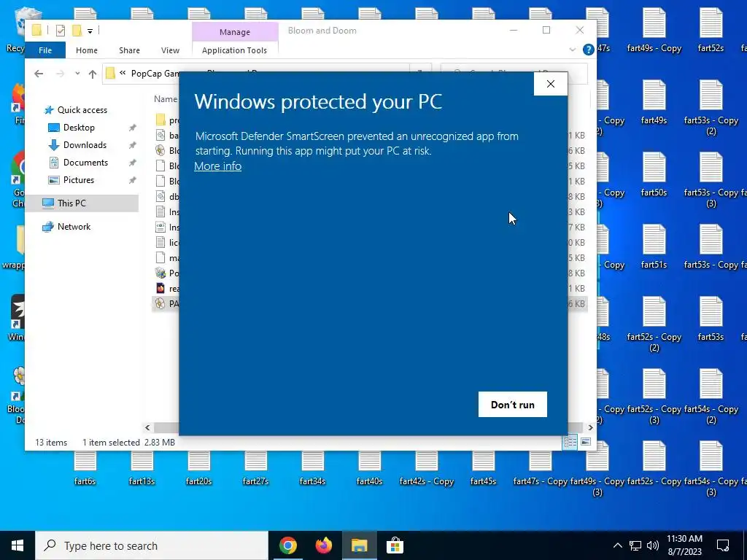Switch to Details view icon in status bar
The width and height of the screenshot is (747, 560).
tap(570, 442)
